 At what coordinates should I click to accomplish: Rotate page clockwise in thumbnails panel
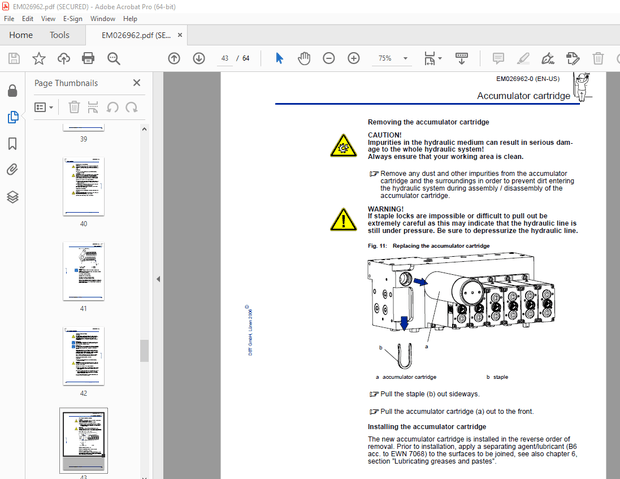click(x=131, y=107)
